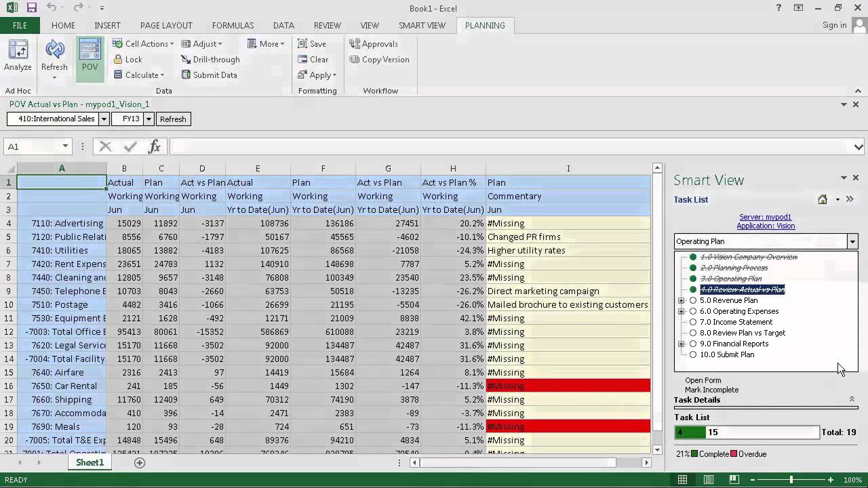Save the workbook from Quick Access Toolbar

(x=31, y=8)
